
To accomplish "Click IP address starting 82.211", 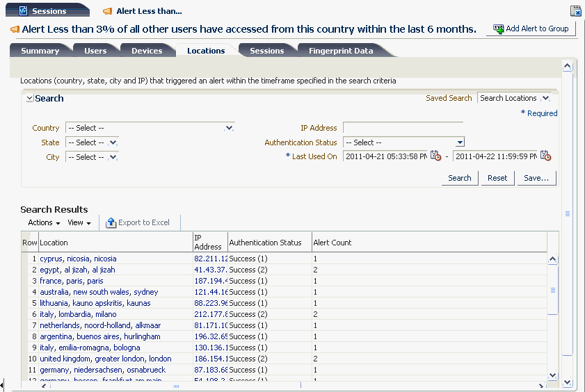I will 211,259.
